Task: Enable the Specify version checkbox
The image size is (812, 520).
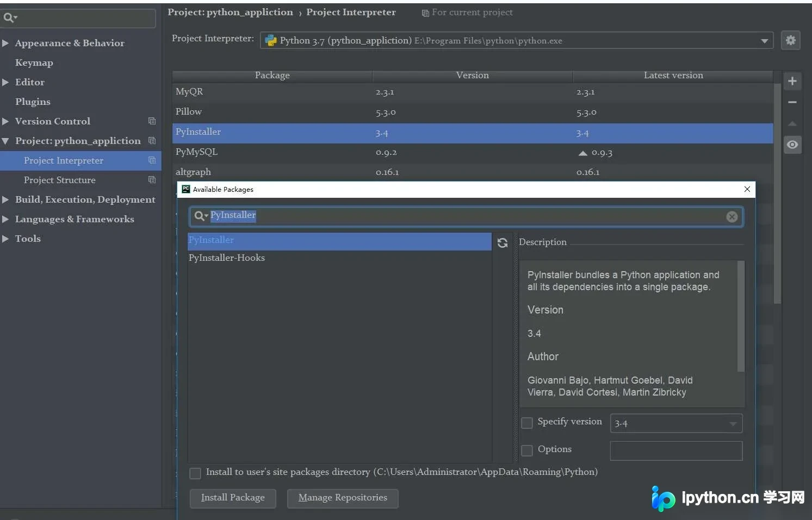Action: coord(527,423)
